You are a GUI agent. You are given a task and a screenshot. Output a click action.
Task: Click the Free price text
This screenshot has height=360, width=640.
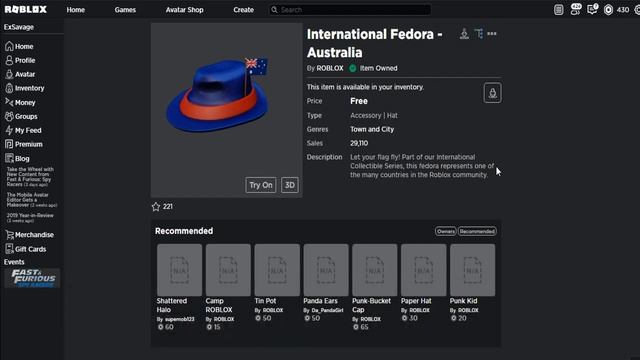359,101
